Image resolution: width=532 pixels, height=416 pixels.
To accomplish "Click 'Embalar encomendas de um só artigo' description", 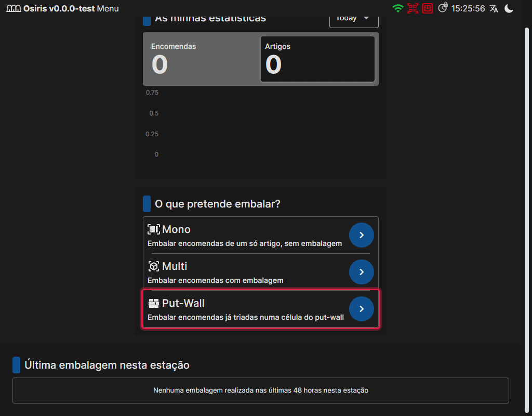I will point(245,243).
